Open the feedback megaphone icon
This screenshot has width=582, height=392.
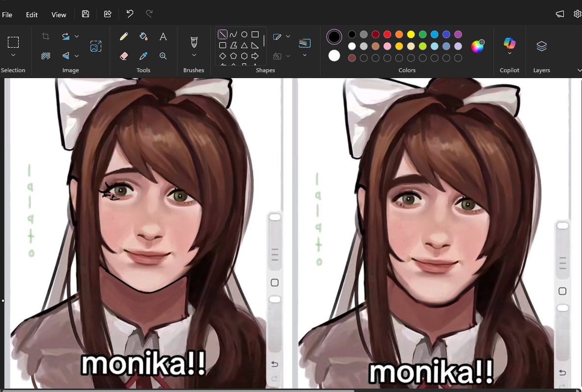click(x=560, y=14)
